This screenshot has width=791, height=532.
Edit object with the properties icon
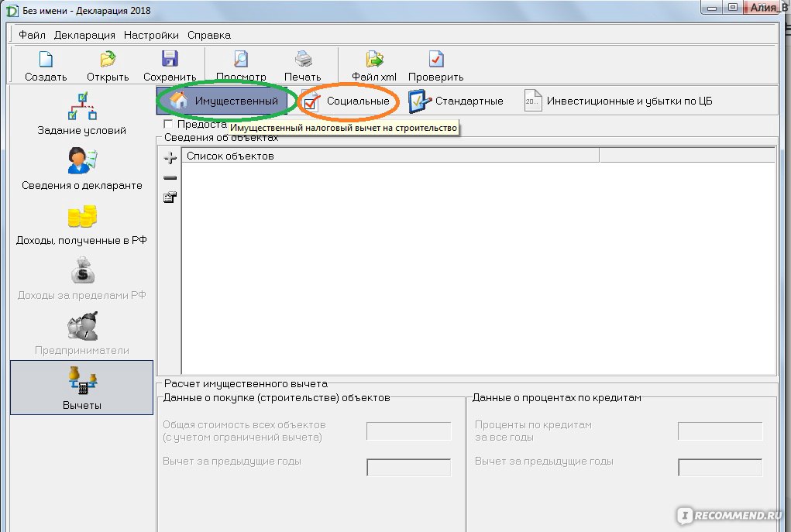click(x=170, y=197)
